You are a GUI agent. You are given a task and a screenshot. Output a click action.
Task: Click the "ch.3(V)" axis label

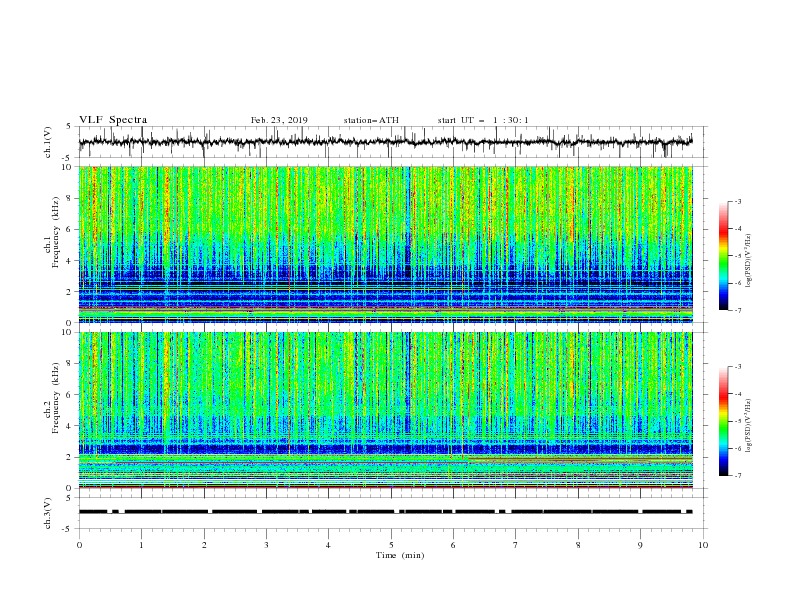pyautogui.click(x=48, y=513)
